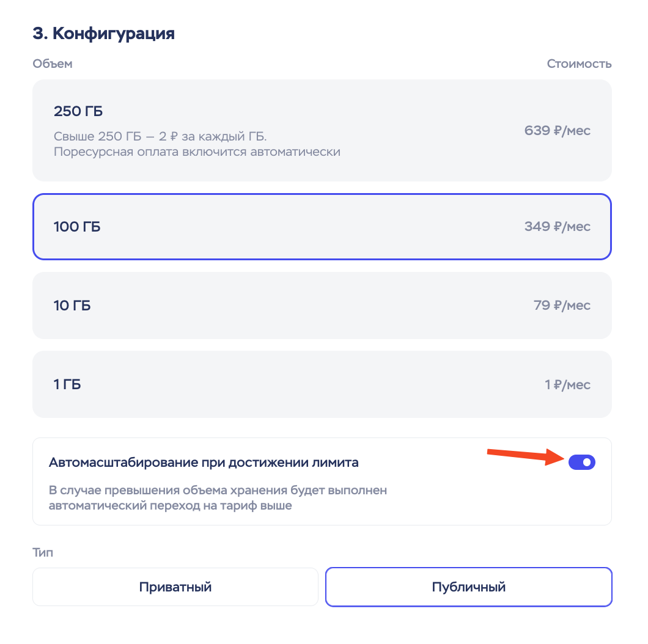Click the 79 ₽/мес price
The width and height of the screenshot is (648, 644).
click(562, 306)
